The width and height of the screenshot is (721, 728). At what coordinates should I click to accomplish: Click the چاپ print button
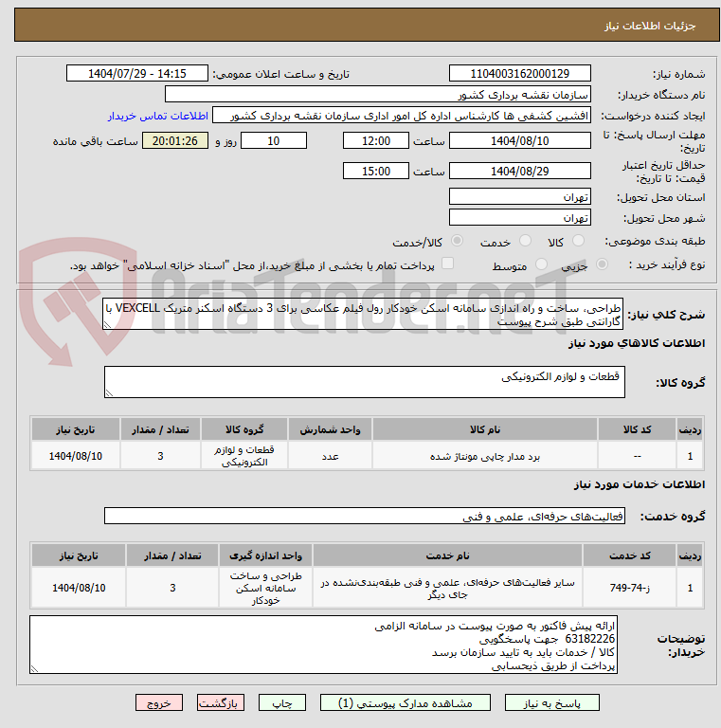[282, 703]
